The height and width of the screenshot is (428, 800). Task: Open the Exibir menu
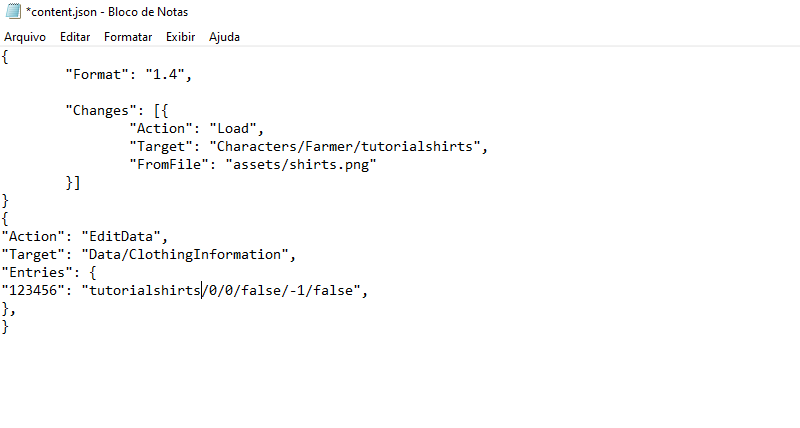(181, 37)
